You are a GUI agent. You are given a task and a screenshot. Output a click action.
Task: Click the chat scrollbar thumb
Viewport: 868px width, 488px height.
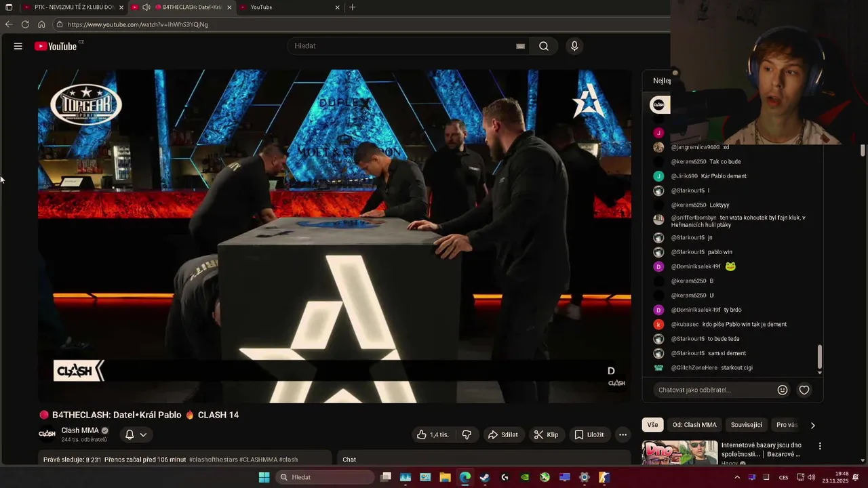click(820, 355)
